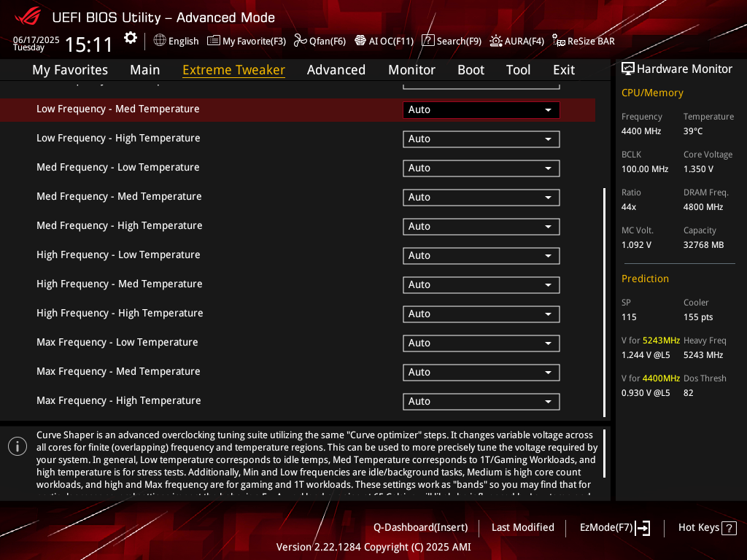Open the Med Frequency - Med Temperature dropdown

[481, 197]
